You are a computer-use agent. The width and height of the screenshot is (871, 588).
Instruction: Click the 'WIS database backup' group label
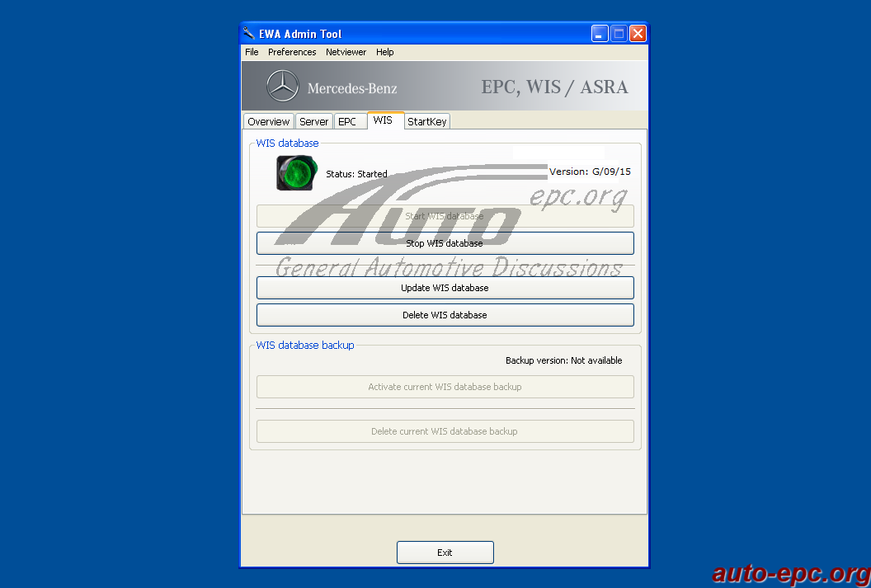coord(305,345)
